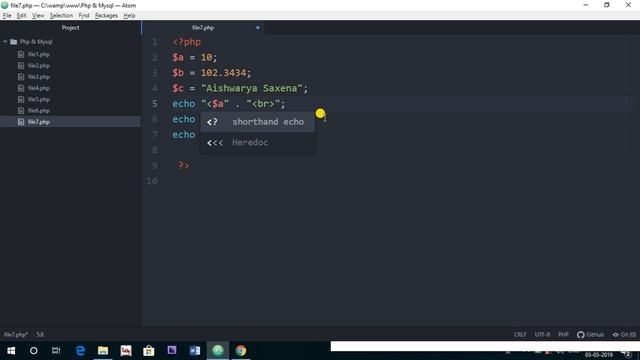Open Microsoft Word from taskbar

(x=195, y=351)
